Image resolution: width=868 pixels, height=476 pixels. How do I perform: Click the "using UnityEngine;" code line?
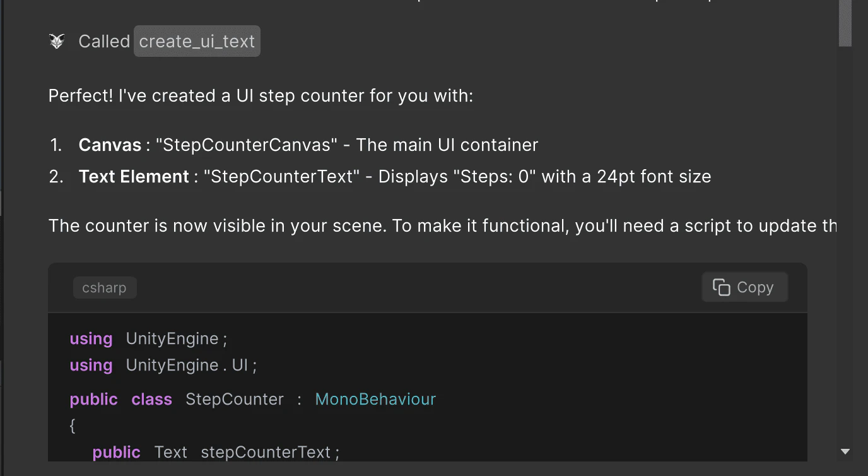tap(148, 339)
